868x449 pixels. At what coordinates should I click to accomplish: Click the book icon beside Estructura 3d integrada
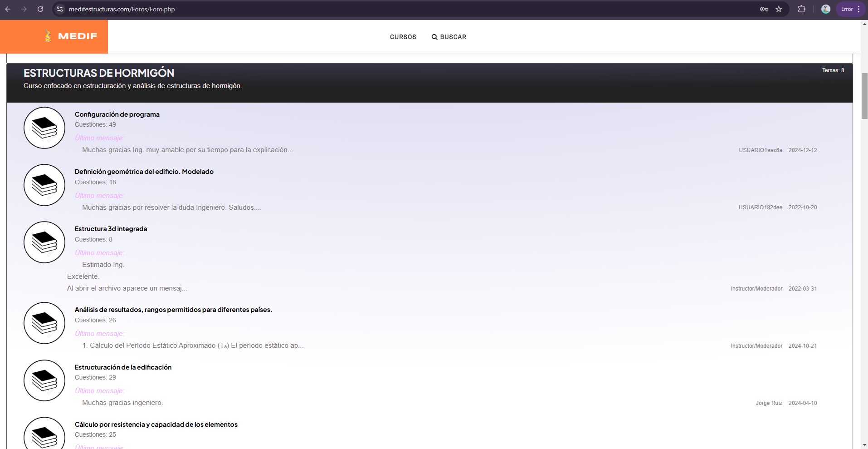pyautogui.click(x=44, y=242)
